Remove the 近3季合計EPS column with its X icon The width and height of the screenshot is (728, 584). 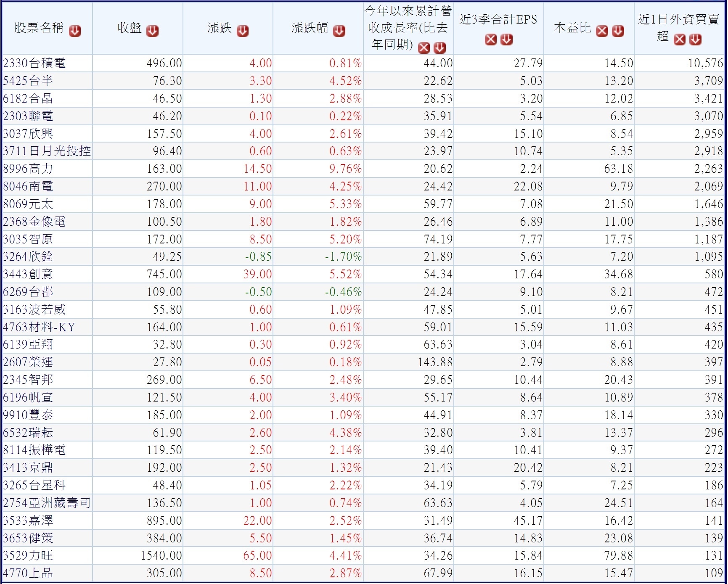pyautogui.click(x=490, y=40)
